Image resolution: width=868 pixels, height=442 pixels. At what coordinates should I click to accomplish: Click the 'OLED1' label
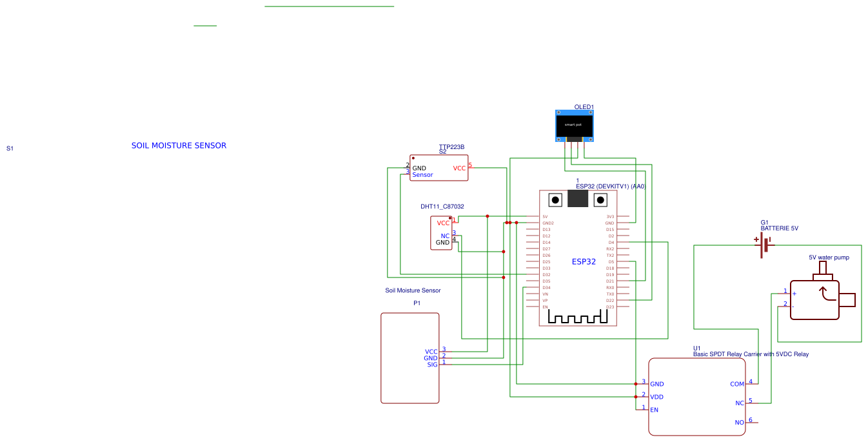click(x=584, y=107)
